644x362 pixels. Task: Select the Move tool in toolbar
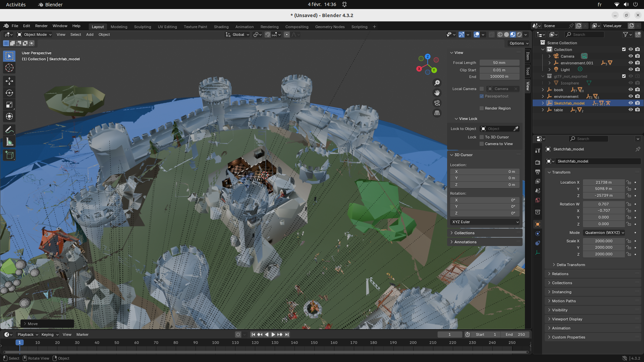(x=9, y=81)
